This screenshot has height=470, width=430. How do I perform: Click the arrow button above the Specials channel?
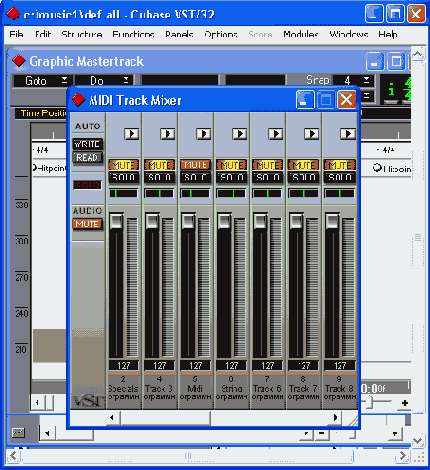tap(132, 134)
